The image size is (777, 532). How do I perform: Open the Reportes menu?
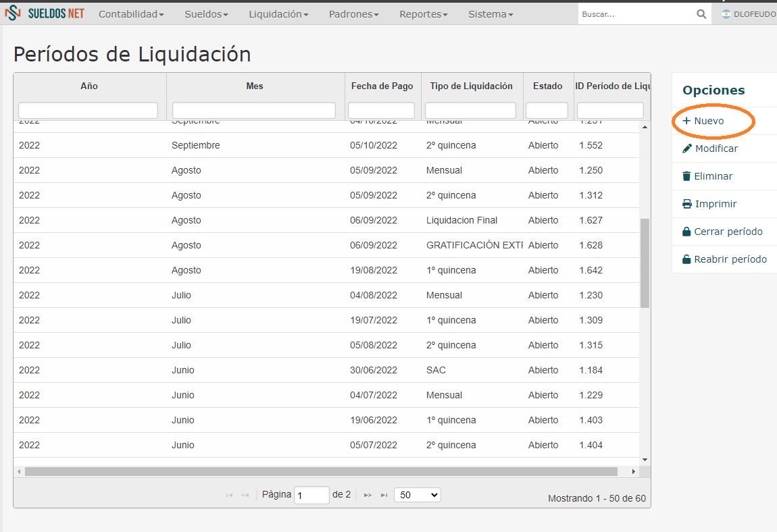[x=424, y=14]
